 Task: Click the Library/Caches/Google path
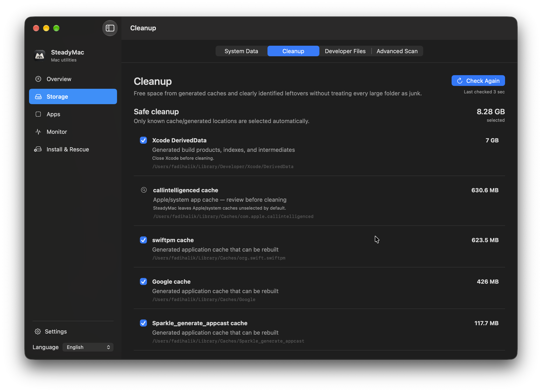pos(204,299)
